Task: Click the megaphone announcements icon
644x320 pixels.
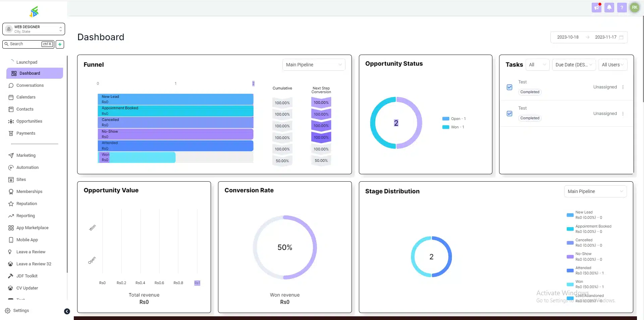Action: pyautogui.click(x=596, y=7)
